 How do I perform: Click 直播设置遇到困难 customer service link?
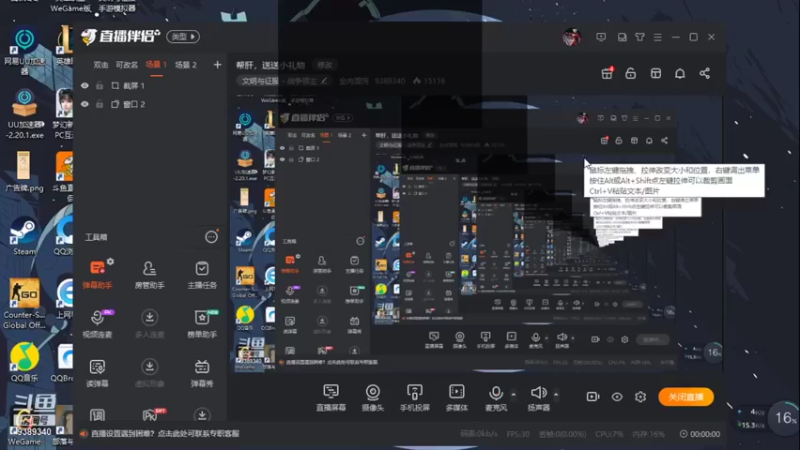tap(165, 433)
